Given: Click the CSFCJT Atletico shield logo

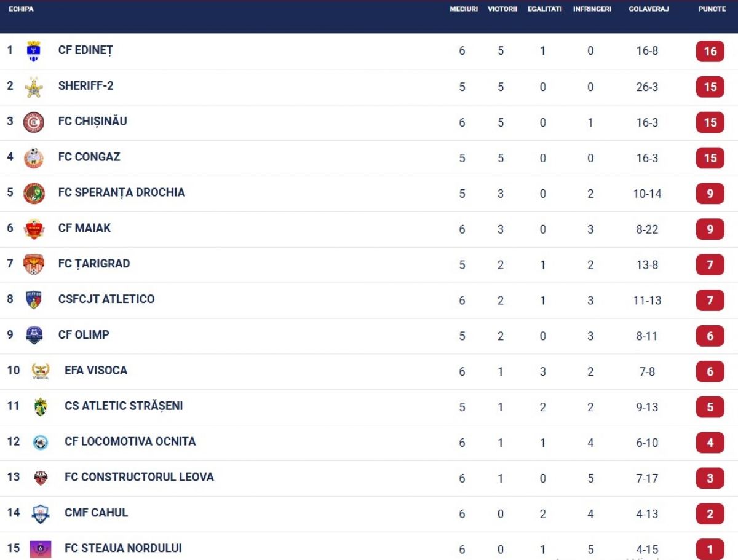Looking at the screenshot, I should (x=34, y=300).
